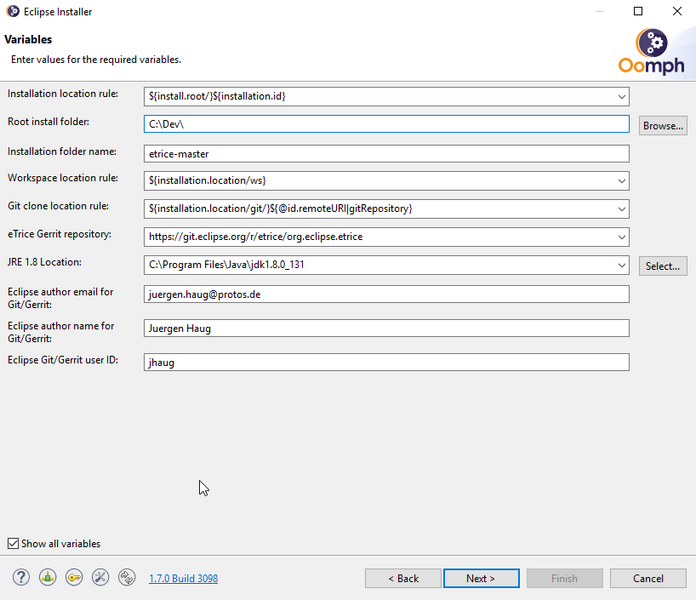Focus the Root install folder field
The width and height of the screenshot is (696, 600).
[x=386, y=124]
